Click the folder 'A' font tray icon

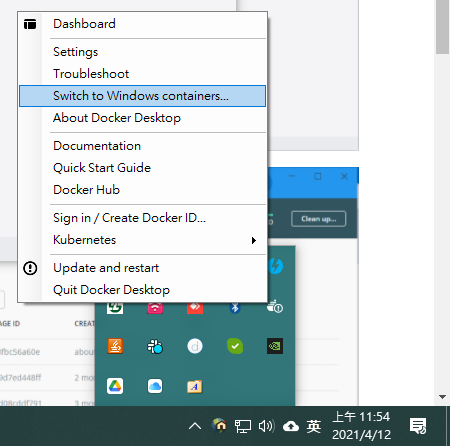point(195,387)
